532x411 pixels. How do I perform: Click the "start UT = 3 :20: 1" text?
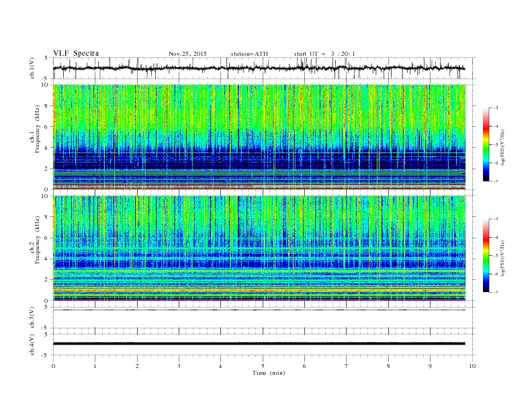point(324,54)
